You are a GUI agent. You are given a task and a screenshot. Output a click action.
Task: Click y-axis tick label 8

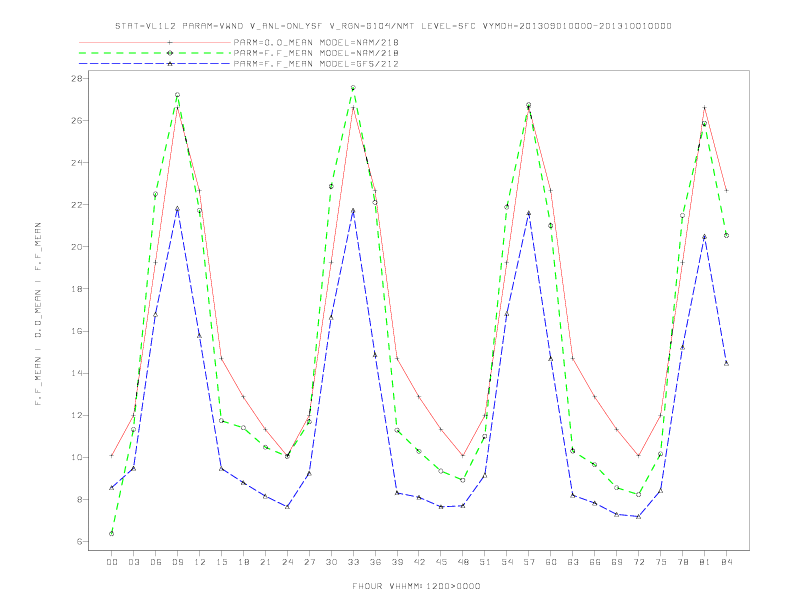(80, 499)
